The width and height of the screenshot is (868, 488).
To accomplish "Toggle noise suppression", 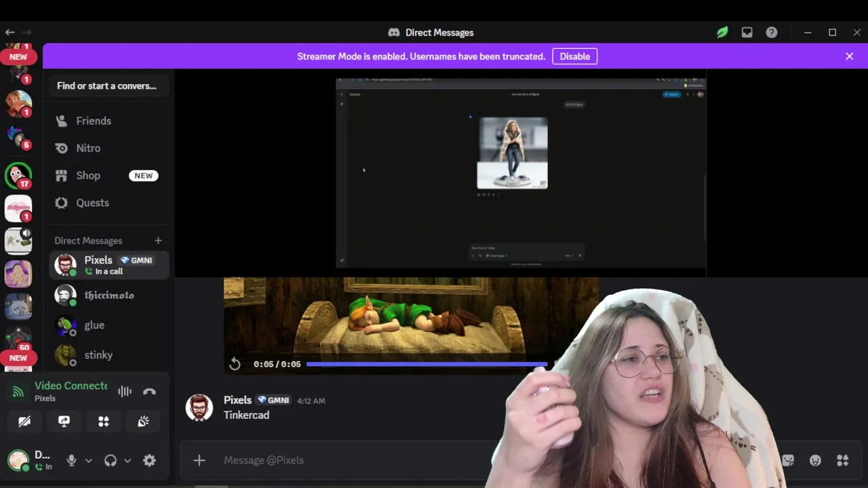I will pyautogui.click(x=125, y=391).
